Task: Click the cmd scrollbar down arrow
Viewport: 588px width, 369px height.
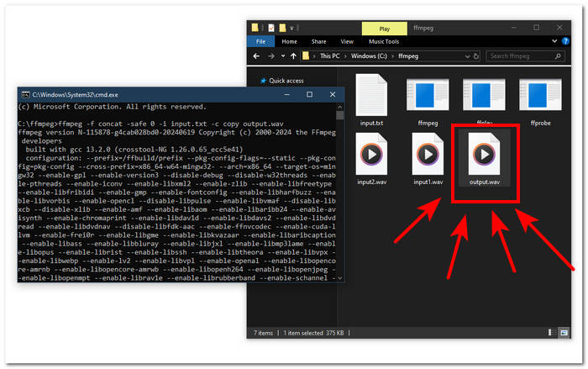Action: point(340,278)
